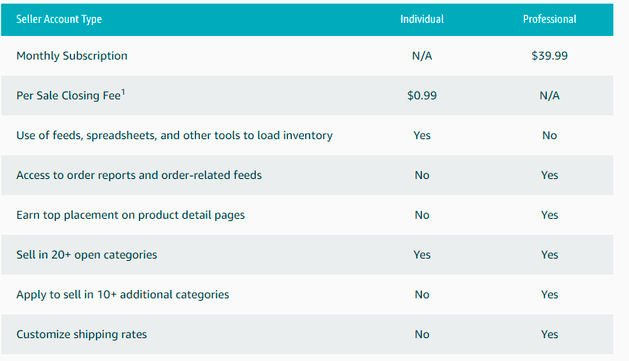This screenshot has height=361, width=629.
Task: Click the $39.99 Professional subscription price
Action: tap(550, 56)
